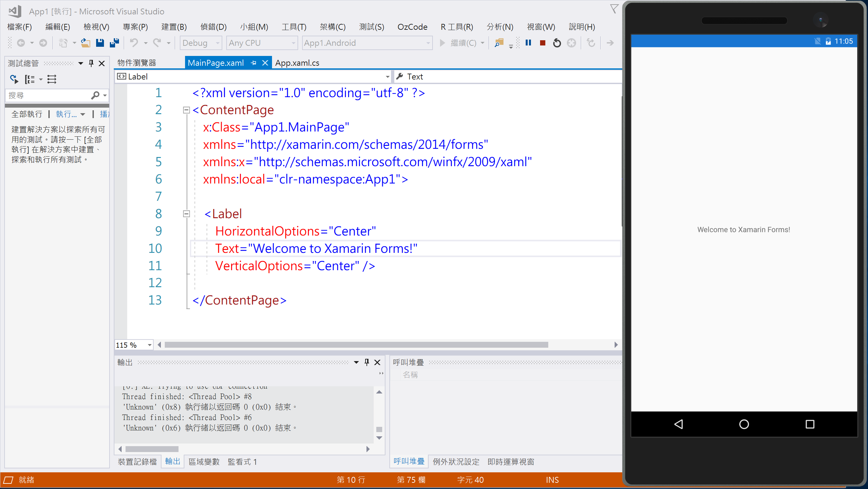Click the Open File folder icon

click(86, 43)
